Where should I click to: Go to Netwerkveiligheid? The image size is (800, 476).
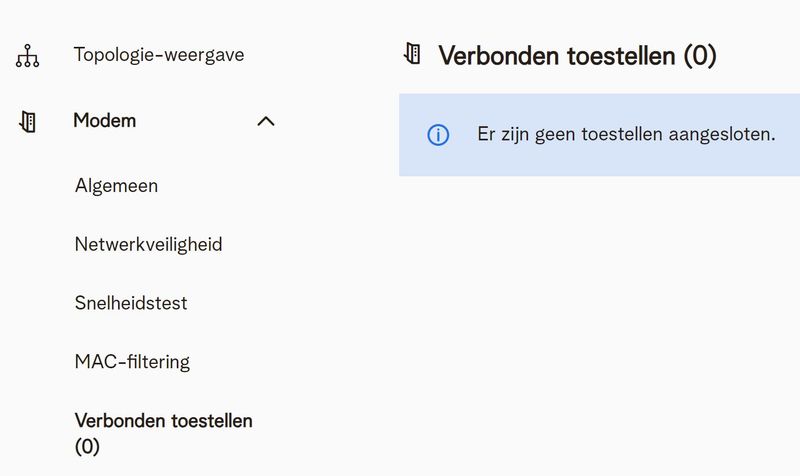148,244
